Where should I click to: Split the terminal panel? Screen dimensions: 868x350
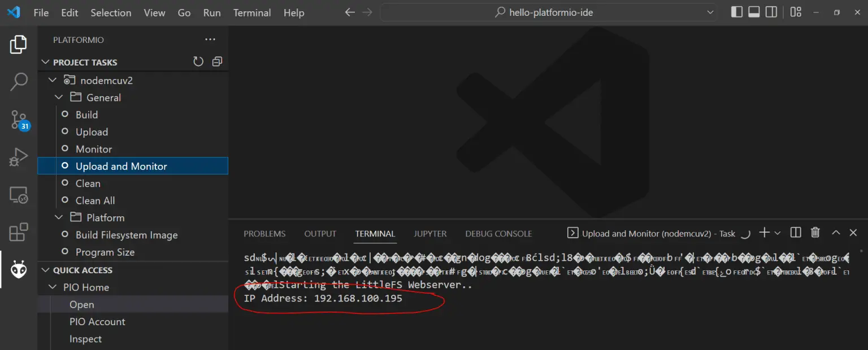[x=796, y=233]
